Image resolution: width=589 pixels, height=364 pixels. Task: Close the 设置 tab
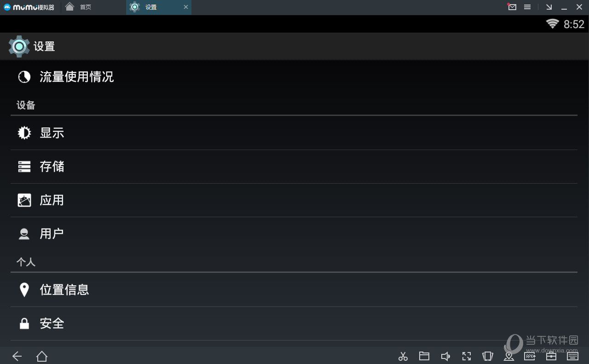pyautogui.click(x=185, y=7)
